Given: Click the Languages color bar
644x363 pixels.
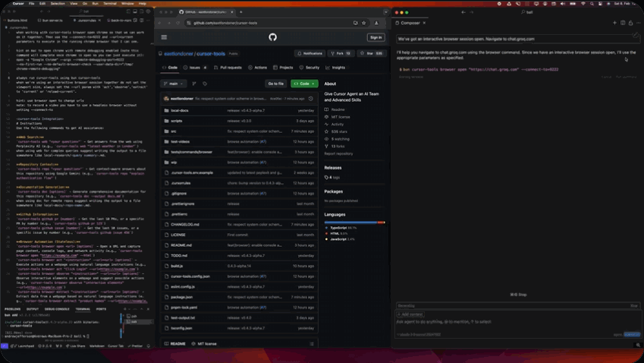Looking at the screenshot, I should coord(354,223).
